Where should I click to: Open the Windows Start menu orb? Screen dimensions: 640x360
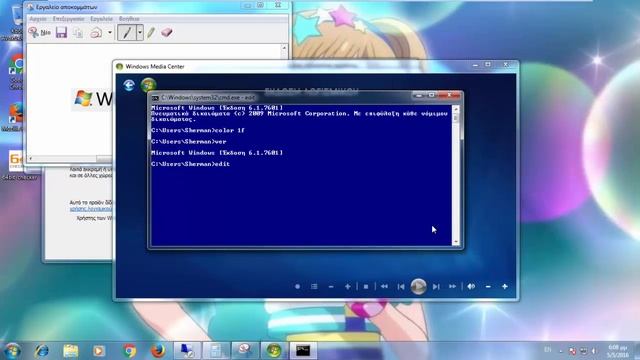pyautogui.click(x=12, y=351)
